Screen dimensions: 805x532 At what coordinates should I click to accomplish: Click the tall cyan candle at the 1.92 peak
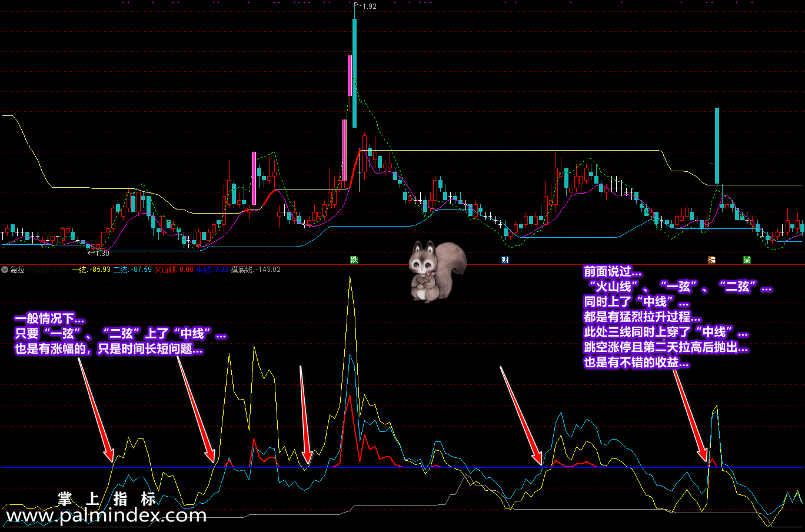354,73
